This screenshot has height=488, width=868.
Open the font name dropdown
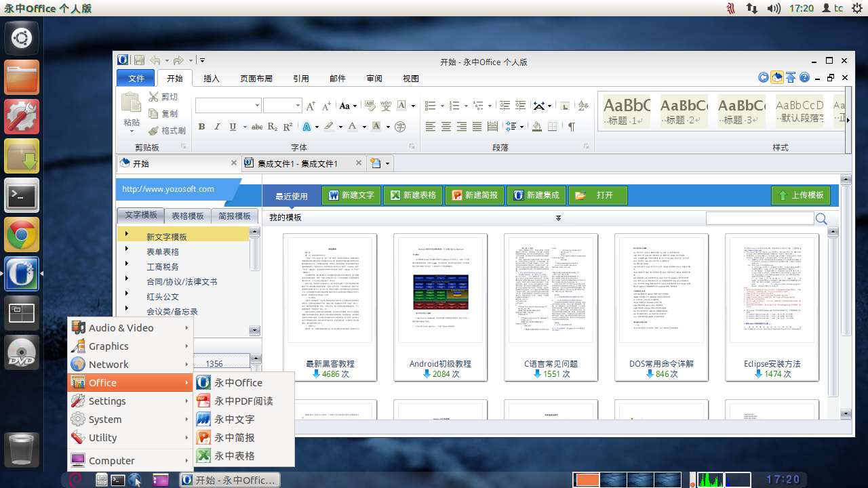[x=257, y=106]
